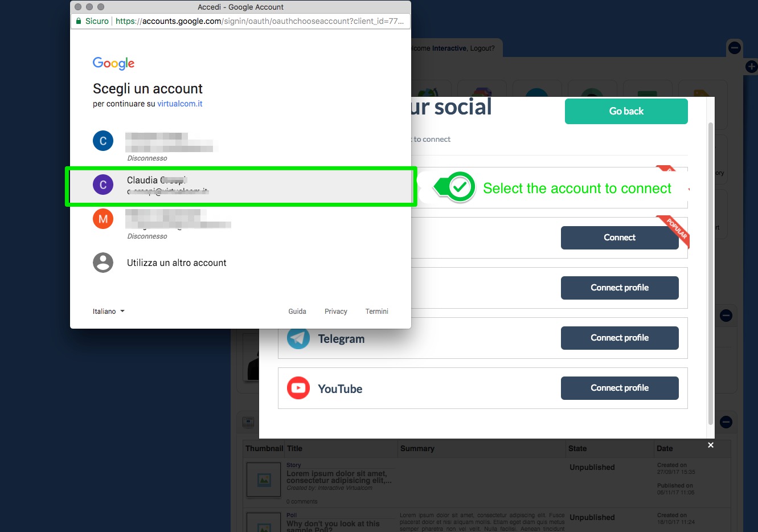Image resolution: width=758 pixels, height=532 pixels.
Task: Open the Italiano language dropdown
Action: click(x=109, y=312)
